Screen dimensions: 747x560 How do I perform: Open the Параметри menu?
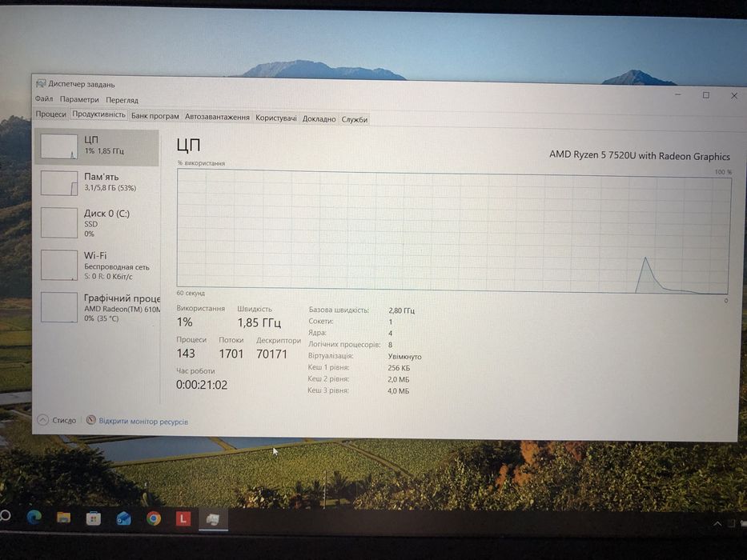pyautogui.click(x=79, y=99)
